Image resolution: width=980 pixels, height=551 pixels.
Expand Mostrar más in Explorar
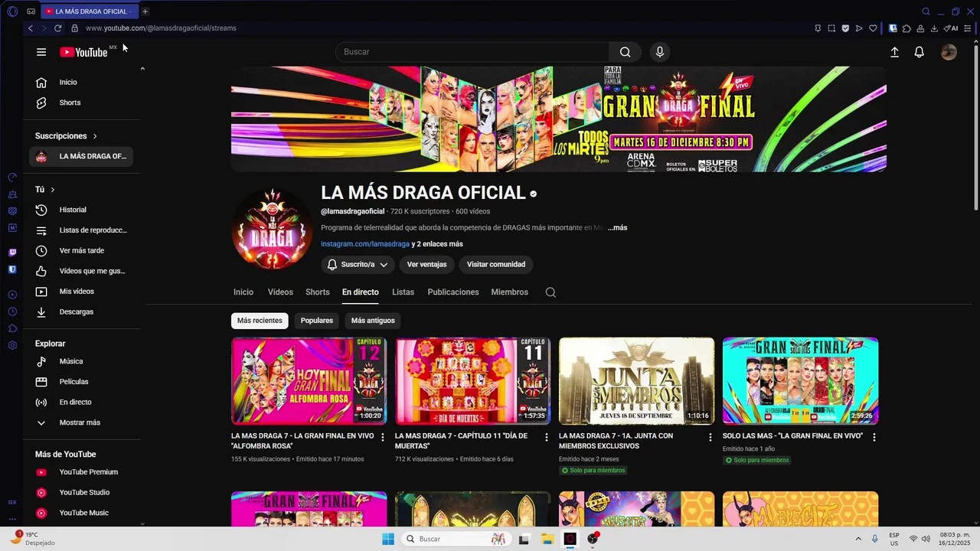point(80,422)
